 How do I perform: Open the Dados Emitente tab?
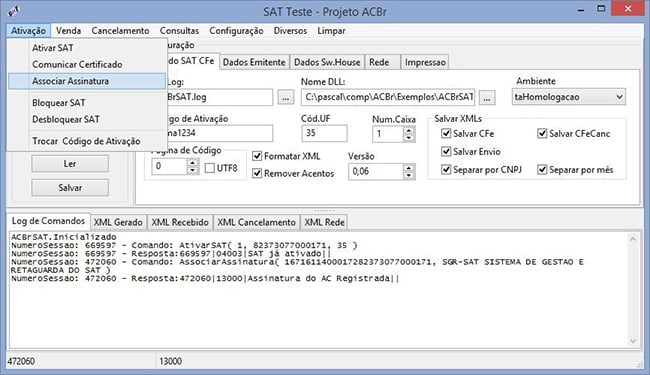tap(254, 62)
